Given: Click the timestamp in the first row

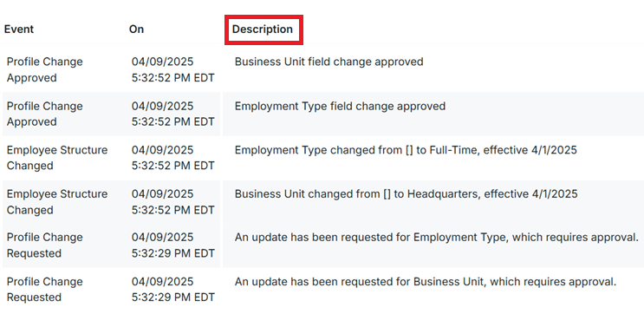Looking at the screenshot, I should click(x=172, y=70).
